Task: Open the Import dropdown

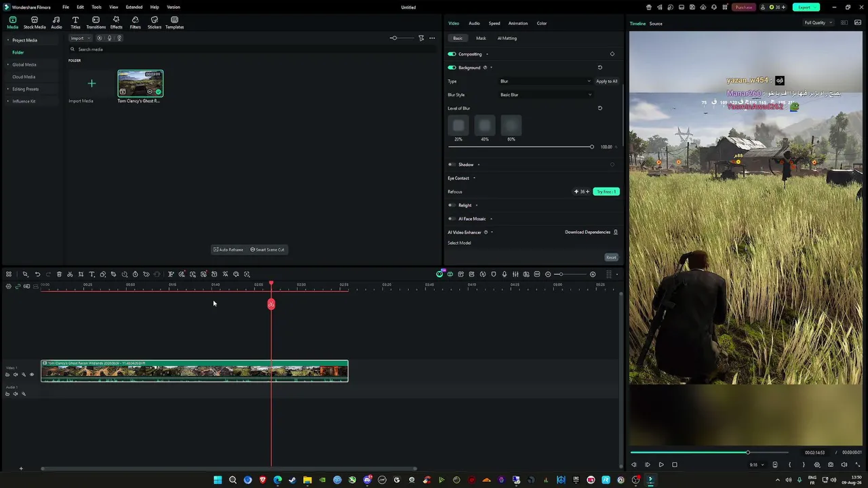Action: pyautogui.click(x=80, y=38)
